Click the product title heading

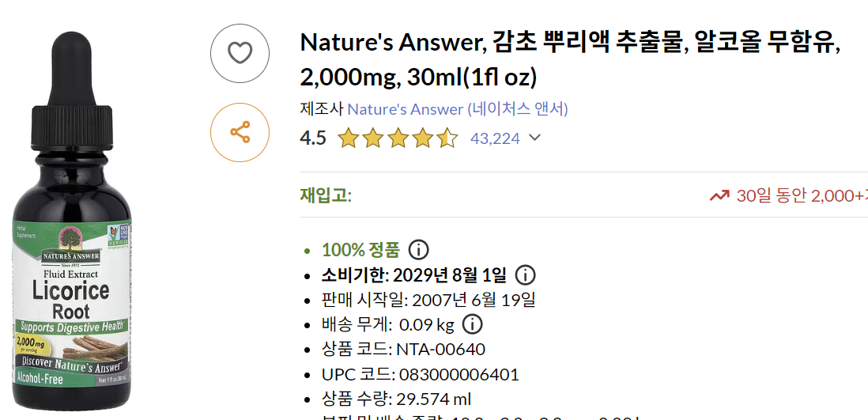pyautogui.click(x=569, y=59)
